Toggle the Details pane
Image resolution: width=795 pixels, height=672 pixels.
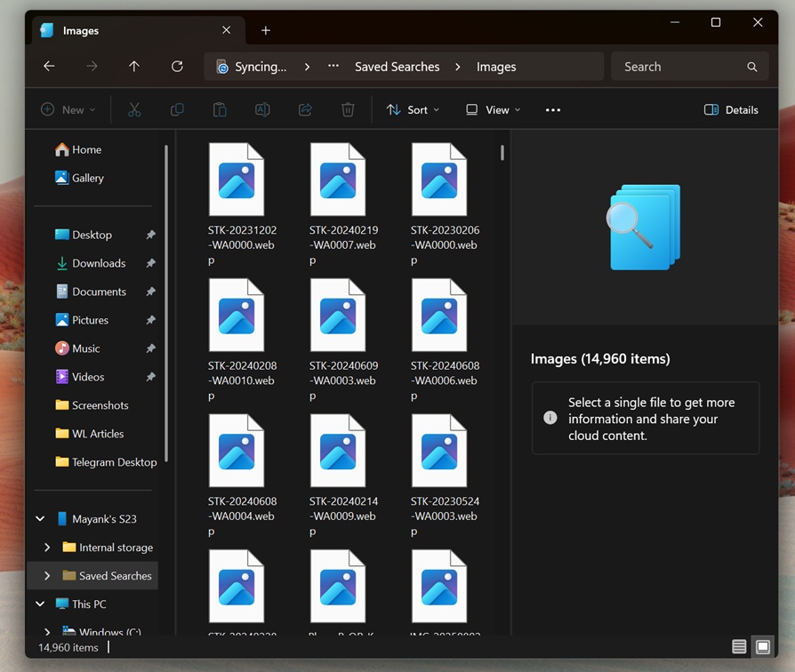(731, 109)
